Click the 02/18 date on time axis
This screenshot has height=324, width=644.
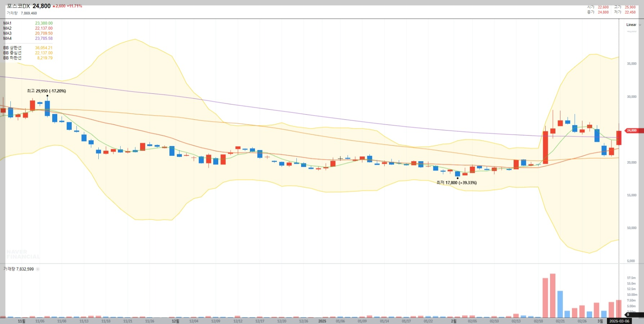point(538,321)
